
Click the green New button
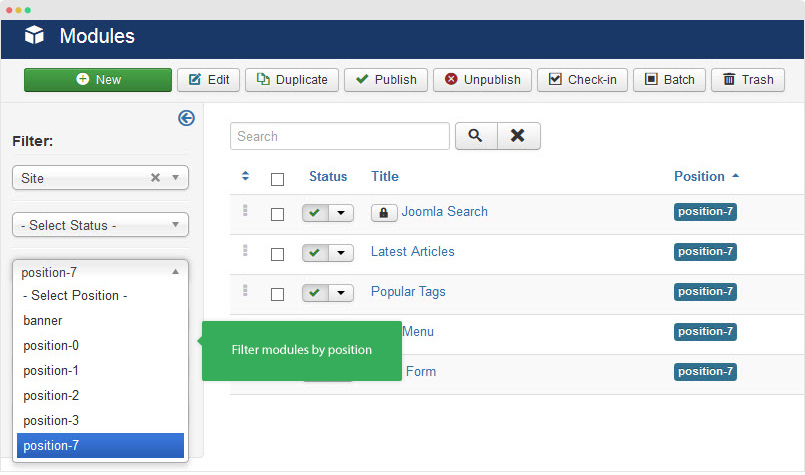point(98,80)
